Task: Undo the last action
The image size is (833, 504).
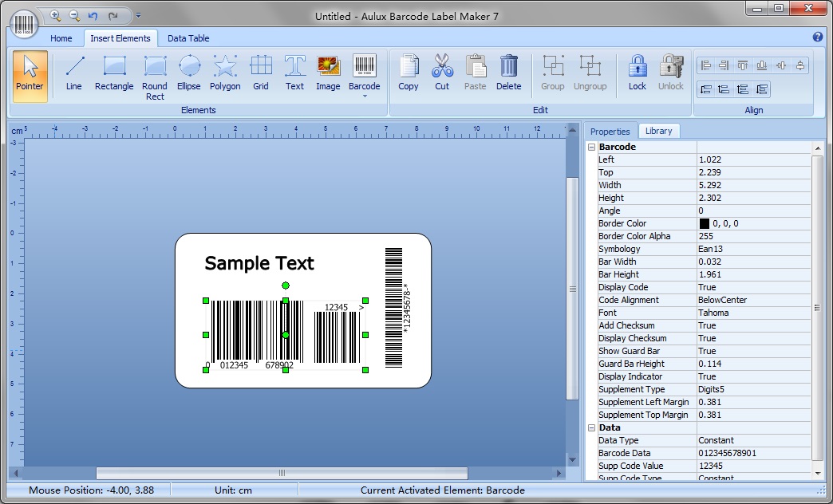Action: 93,16
